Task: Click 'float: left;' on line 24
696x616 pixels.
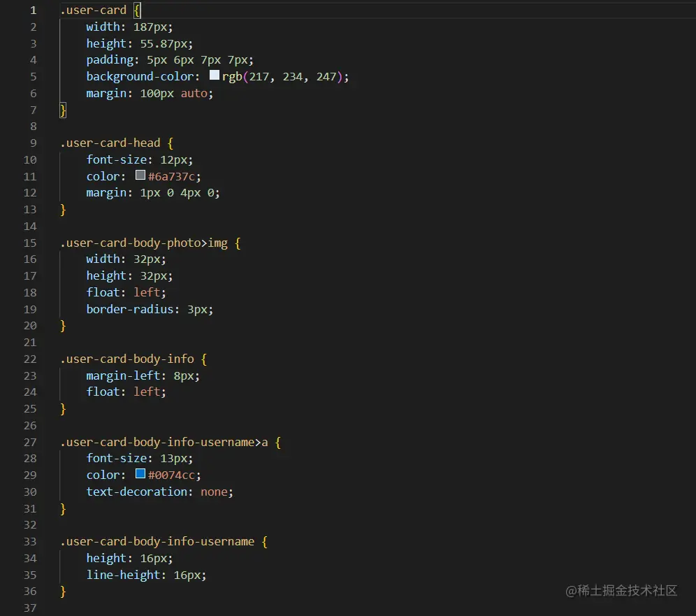Action: coord(126,392)
